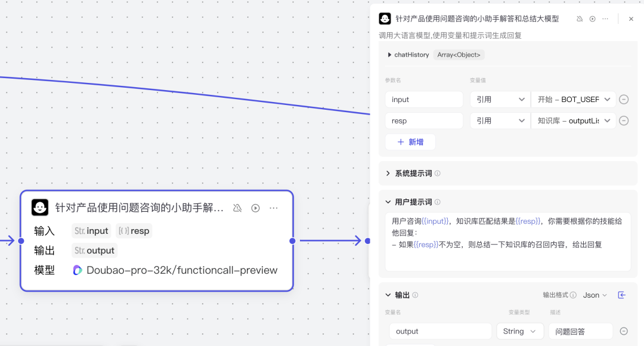Viewport: 644px width, 346px height.
Task: Click the blue import icon beside Json
Action: [x=622, y=295]
